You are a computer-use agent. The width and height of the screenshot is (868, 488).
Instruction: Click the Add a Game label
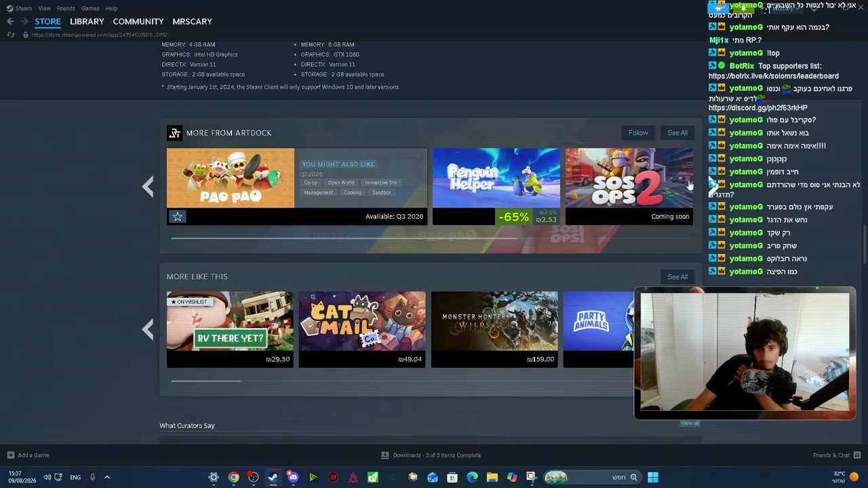click(x=34, y=455)
